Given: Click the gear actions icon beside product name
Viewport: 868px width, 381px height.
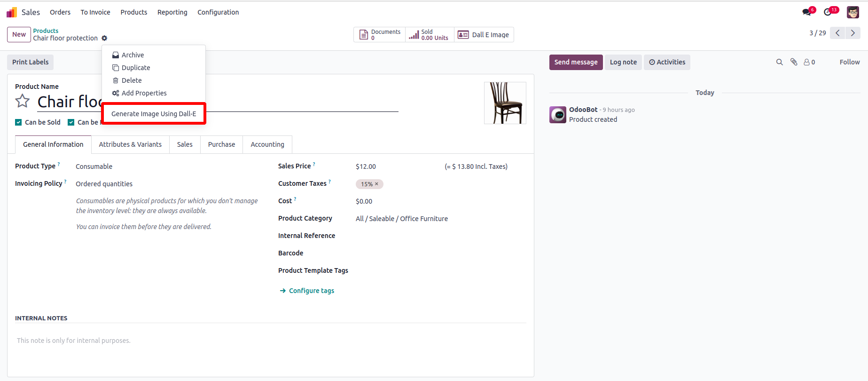Looking at the screenshot, I should click(x=104, y=38).
